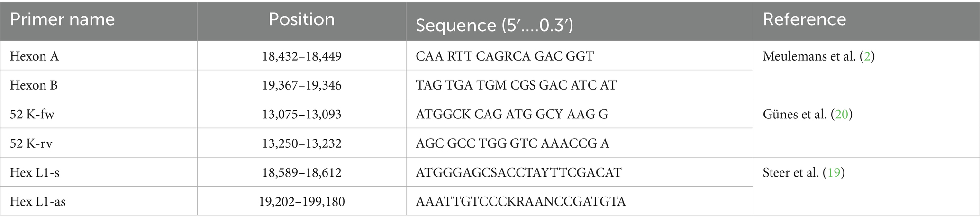Click position value 18,432–18,449
This screenshot has height=224, width=980.
click(x=302, y=56)
